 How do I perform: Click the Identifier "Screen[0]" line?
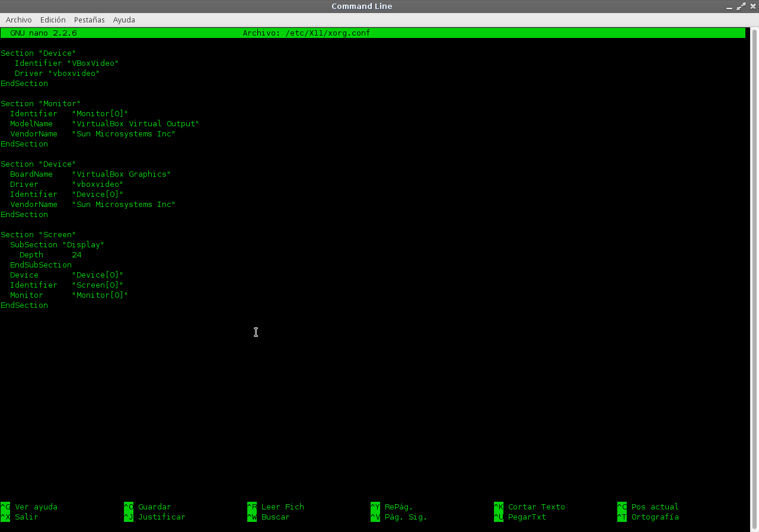tap(67, 285)
